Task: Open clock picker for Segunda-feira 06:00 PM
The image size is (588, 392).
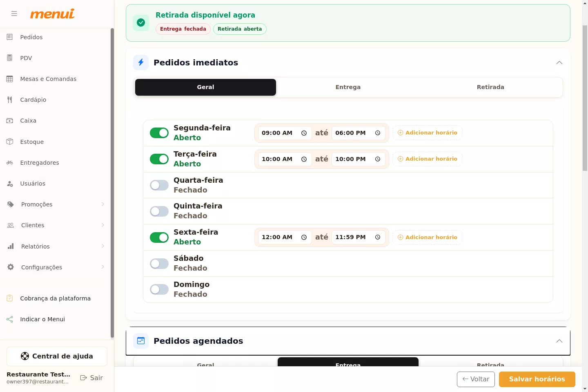Action: coord(378,133)
